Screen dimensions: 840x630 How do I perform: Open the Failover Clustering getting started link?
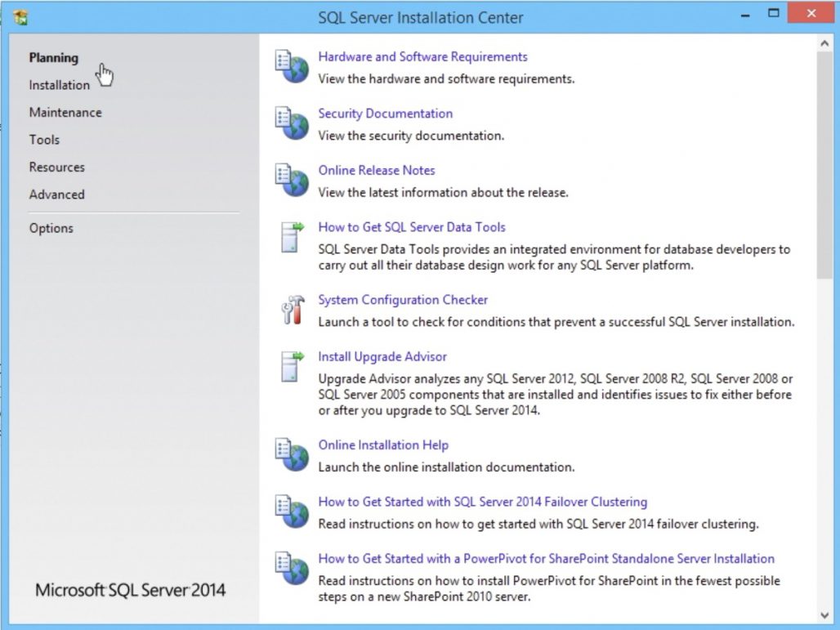pyautogui.click(x=483, y=502)
